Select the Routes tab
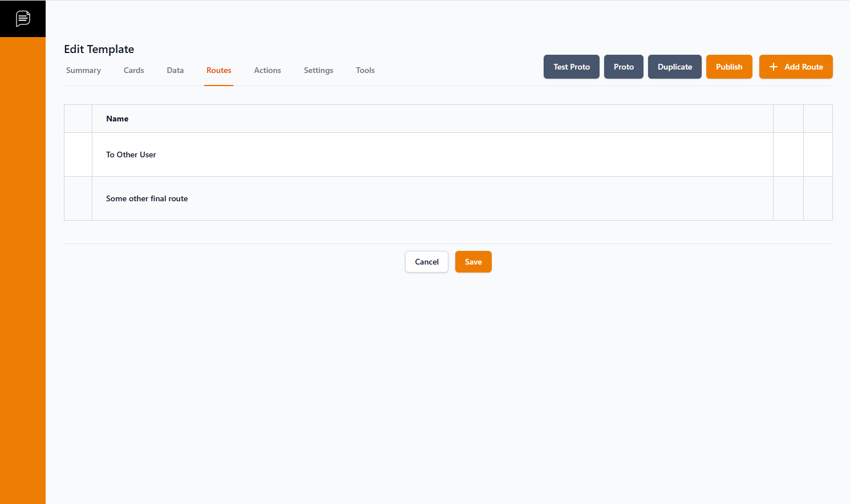 point(218,70)
